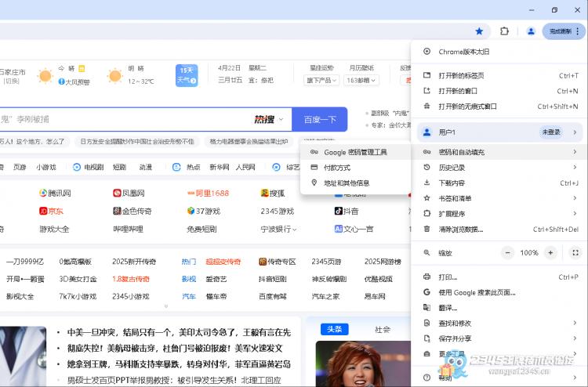Expand the 历史记录 submenu arrow

click(x=575, y=167)
